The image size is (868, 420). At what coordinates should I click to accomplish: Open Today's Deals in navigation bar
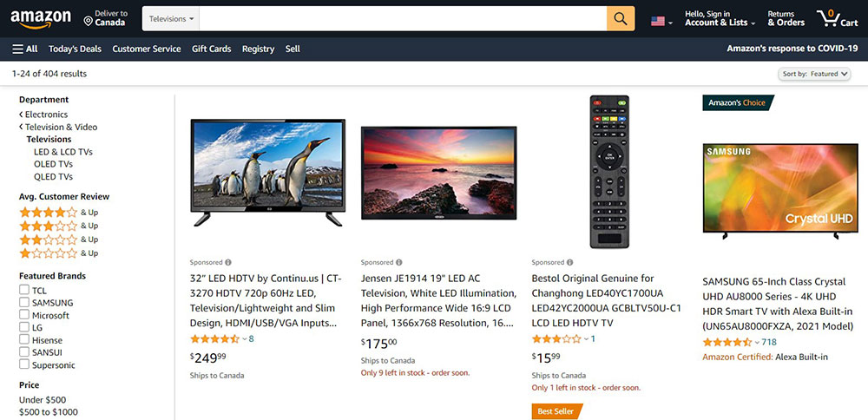(75, 49)
